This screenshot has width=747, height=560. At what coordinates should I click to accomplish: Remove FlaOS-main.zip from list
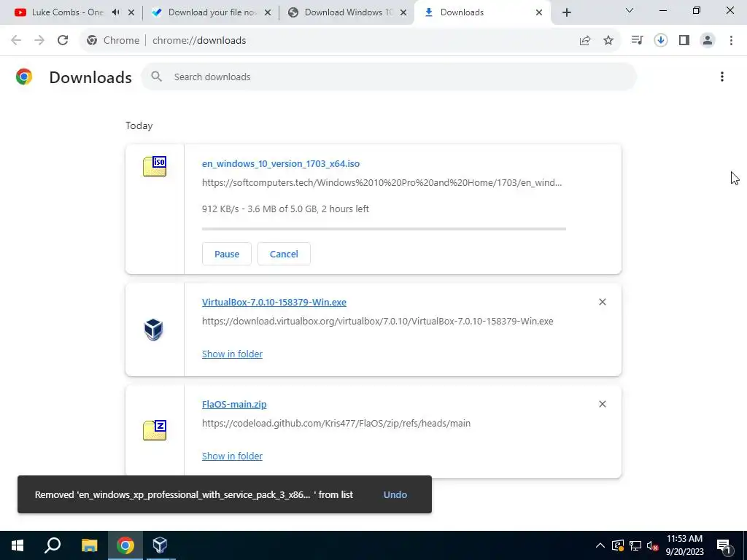[x=602, y=404]
